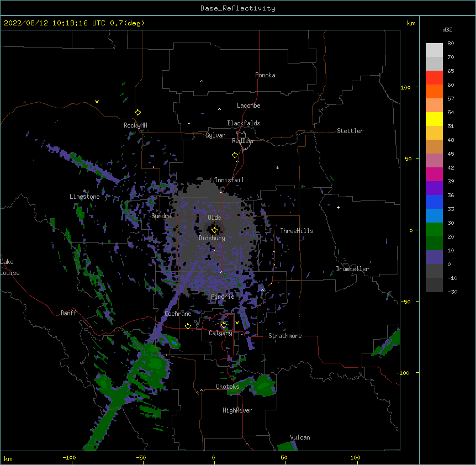Select the purple 39-36 dBZ legend swatch
Screen dimensions: 476x465
[434, 188]
